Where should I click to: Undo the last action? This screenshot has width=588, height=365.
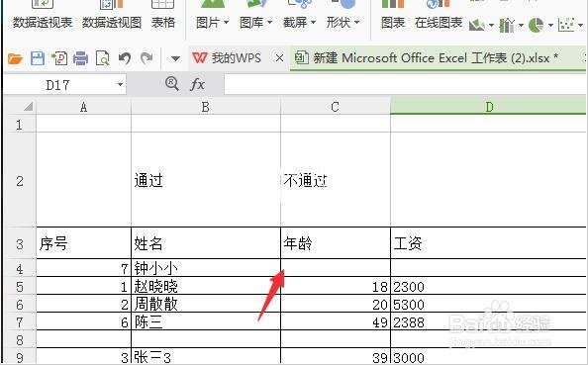click(125, 58)
